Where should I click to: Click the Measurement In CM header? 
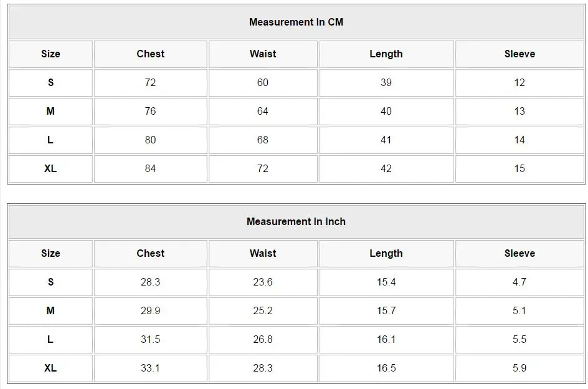point(296,22)
